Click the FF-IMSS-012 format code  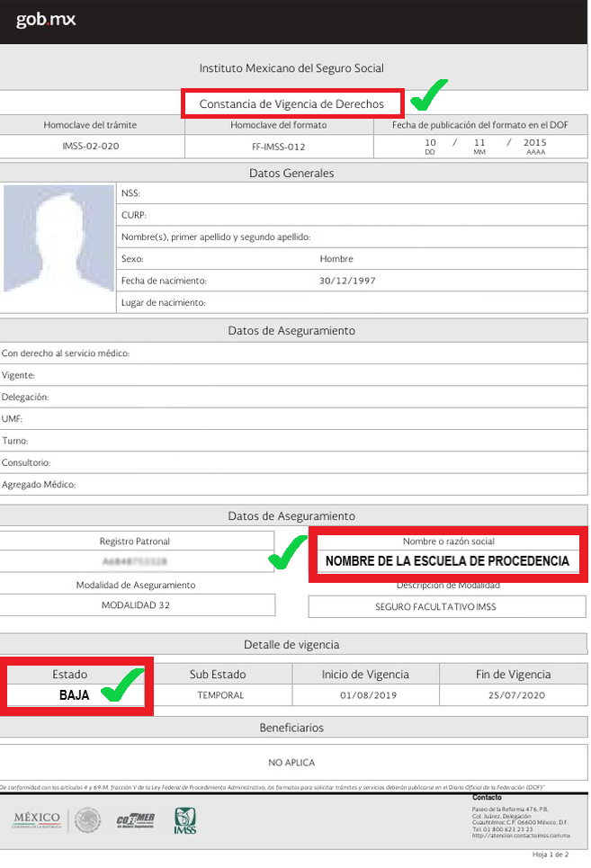point(278,146)
